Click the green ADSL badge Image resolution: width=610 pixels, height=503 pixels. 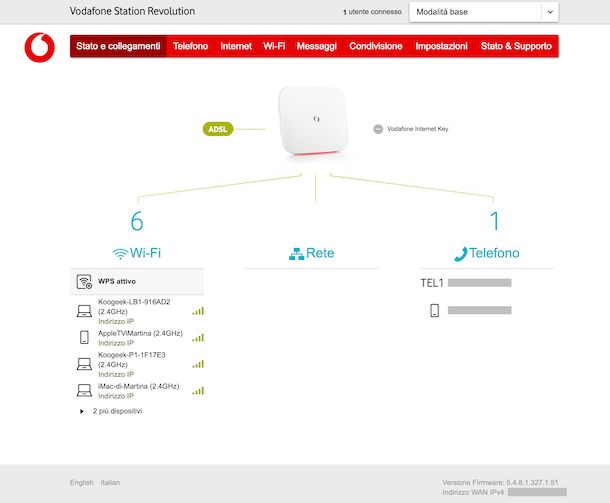[218, 129]
